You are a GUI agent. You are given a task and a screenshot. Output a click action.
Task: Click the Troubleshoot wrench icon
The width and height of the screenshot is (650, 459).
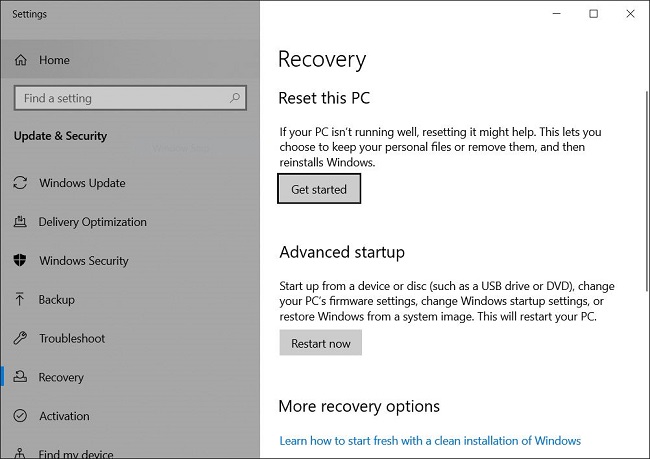pos(20,338)
